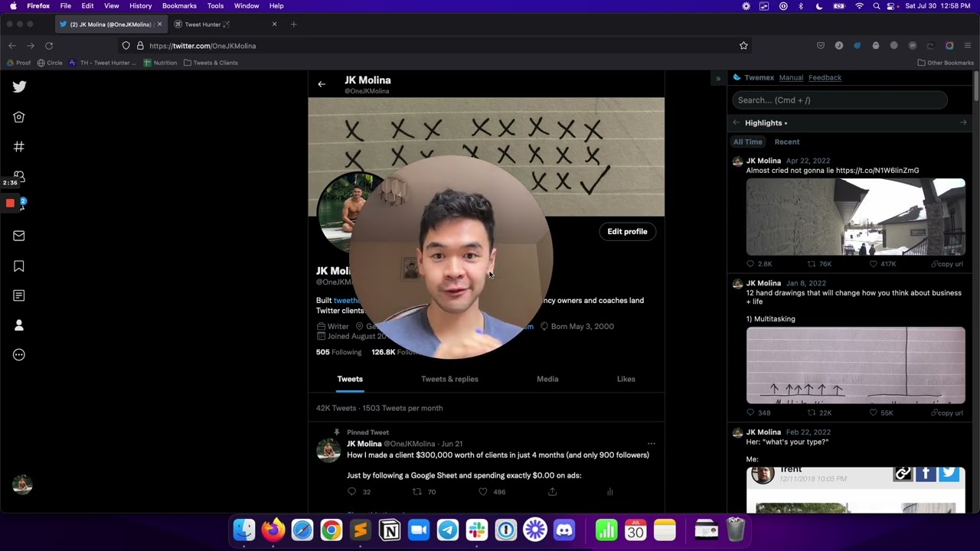980x551 pixels.
Task: Open More circle icon in sidebar
Action: point(19,354)
